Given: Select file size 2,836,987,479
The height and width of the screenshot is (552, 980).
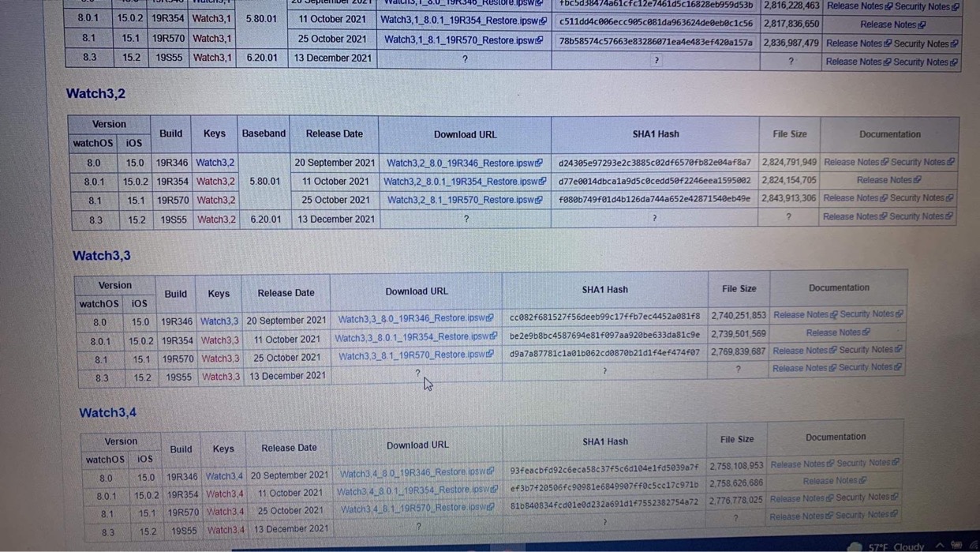Looking at the screenshot, I should point(791,43).
